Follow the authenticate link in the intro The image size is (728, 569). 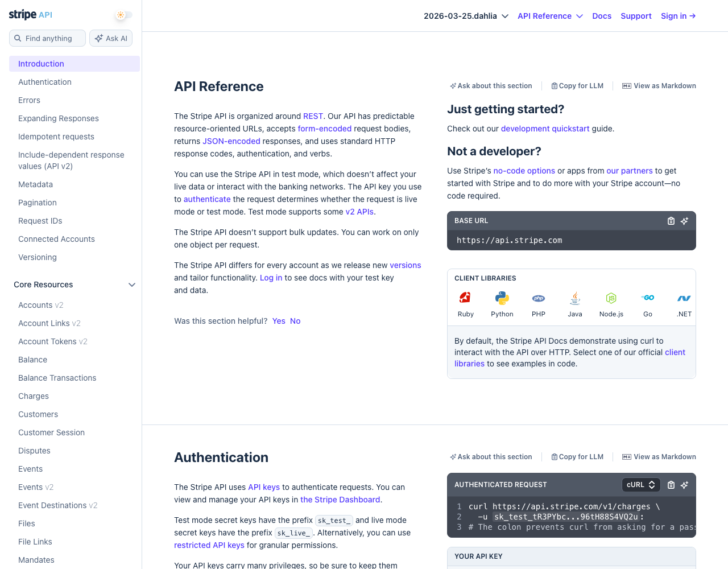pyautogui.click(x=207, y=199)
